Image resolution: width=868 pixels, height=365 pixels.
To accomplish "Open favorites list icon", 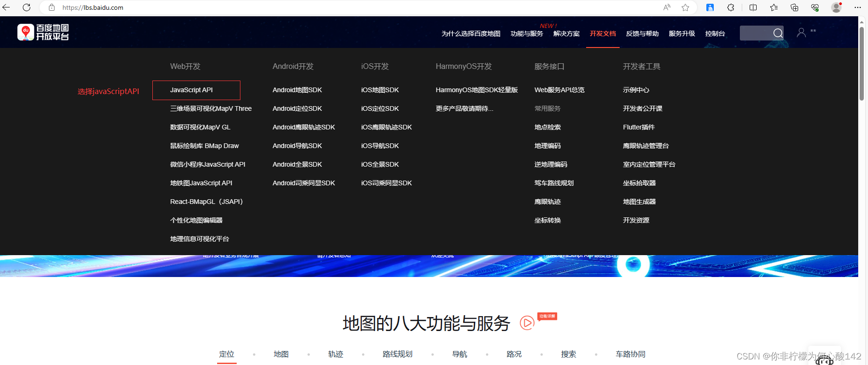I will tap(774, 7).
